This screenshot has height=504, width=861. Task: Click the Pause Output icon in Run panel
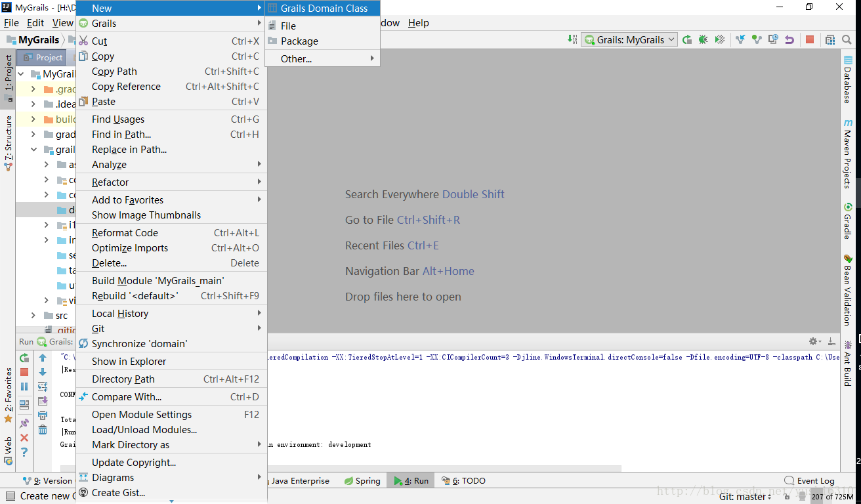[24, 387]
